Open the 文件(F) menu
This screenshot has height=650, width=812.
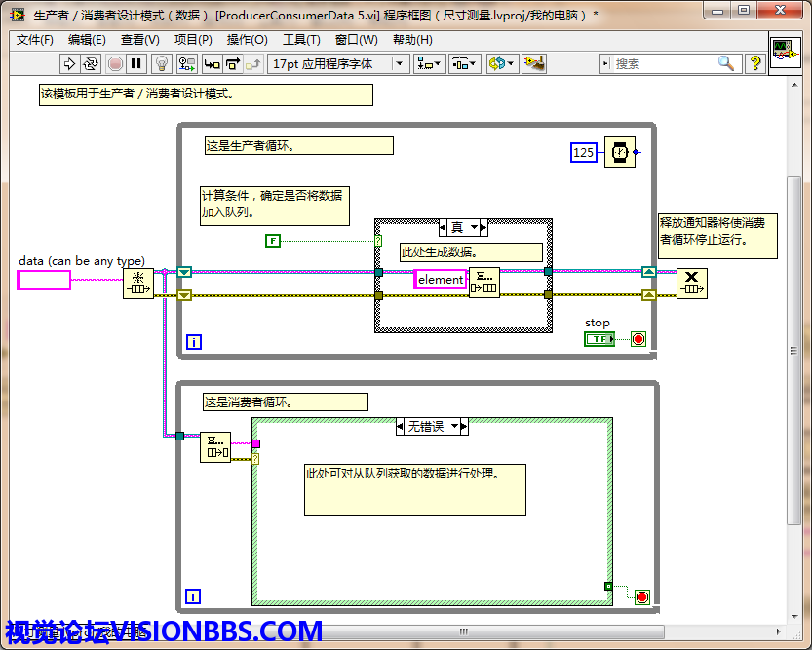tap(35, 40)
